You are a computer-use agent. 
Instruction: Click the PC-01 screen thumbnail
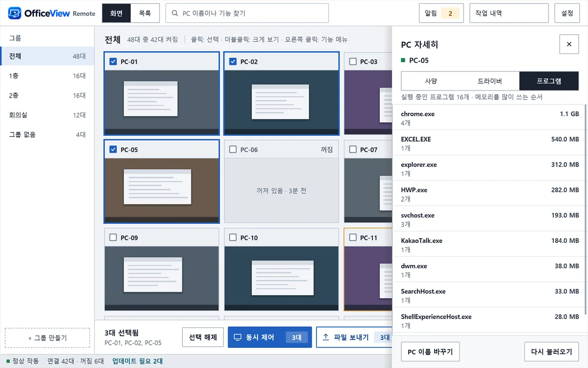(162, 103)
